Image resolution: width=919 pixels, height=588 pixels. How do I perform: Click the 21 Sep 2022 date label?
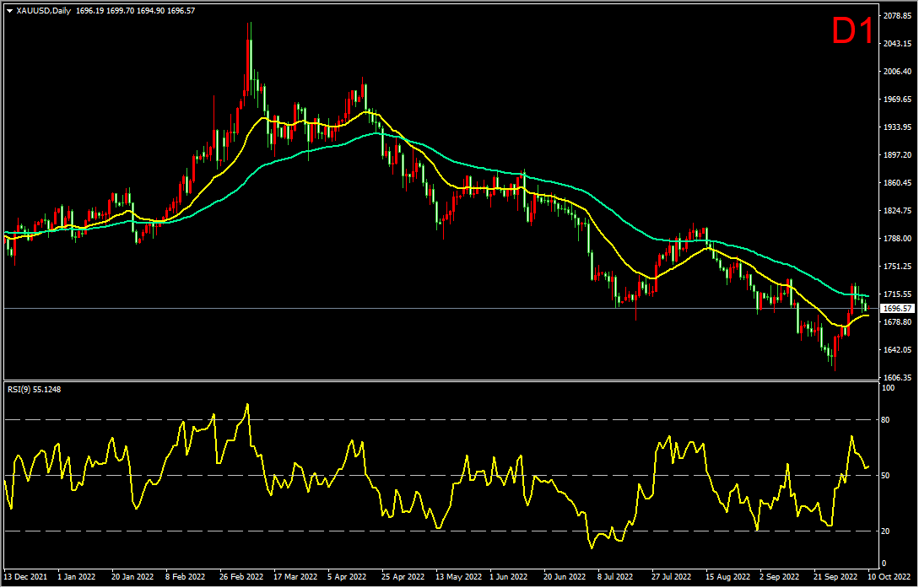pos(834,577)
